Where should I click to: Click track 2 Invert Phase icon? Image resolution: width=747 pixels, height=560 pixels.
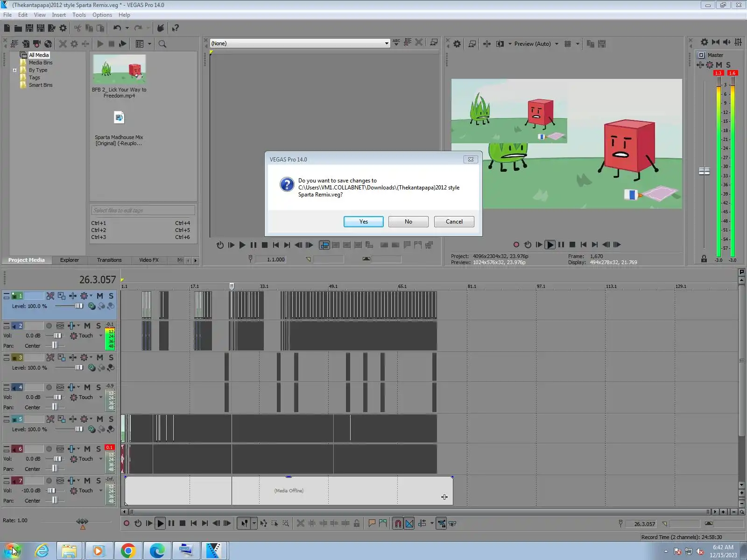[60, 326]
